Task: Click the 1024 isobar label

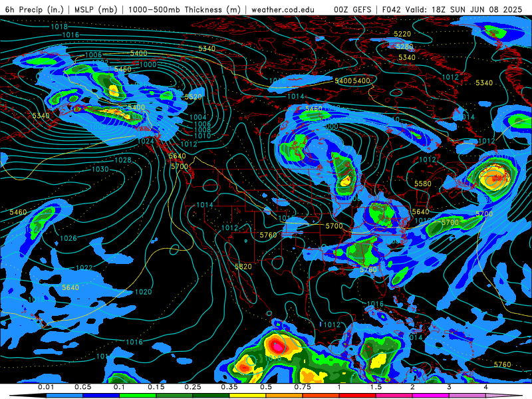Action: [146, 141]
